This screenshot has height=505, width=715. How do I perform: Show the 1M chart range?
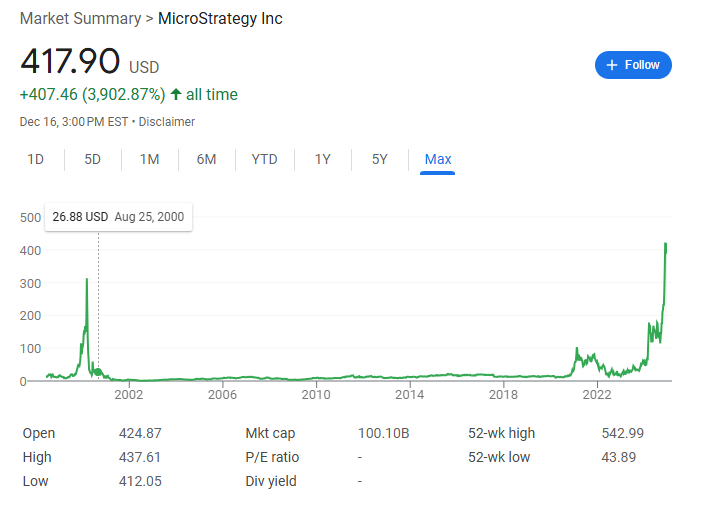(150, 159)
